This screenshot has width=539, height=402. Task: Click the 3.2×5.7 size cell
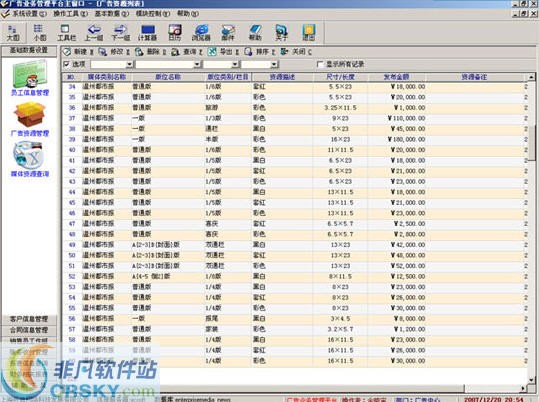[340, 329]
